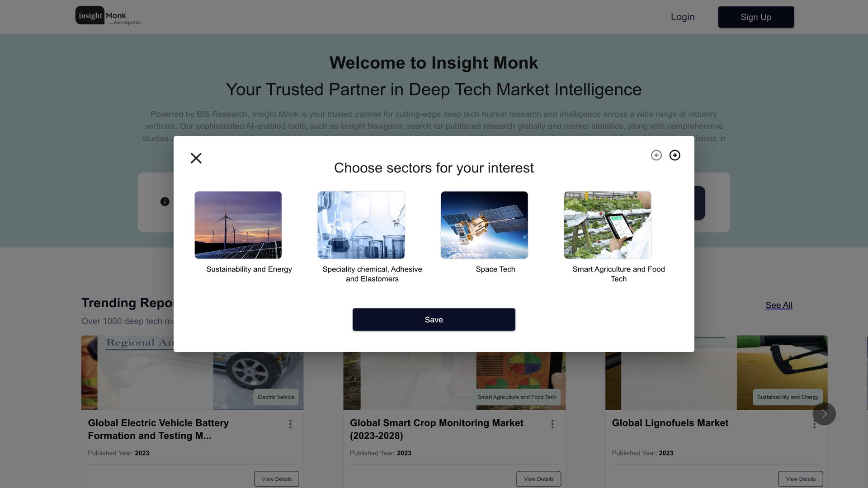Close the sector selection dialog
868x488 pixels.
pyautogui.click(x=196, y=158)
